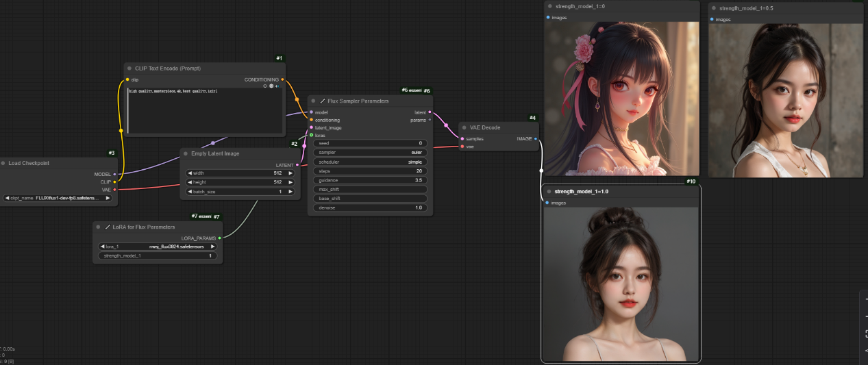Open the lora_1 model dropdown
Screen dimensions: 868x365
(158, 247)
